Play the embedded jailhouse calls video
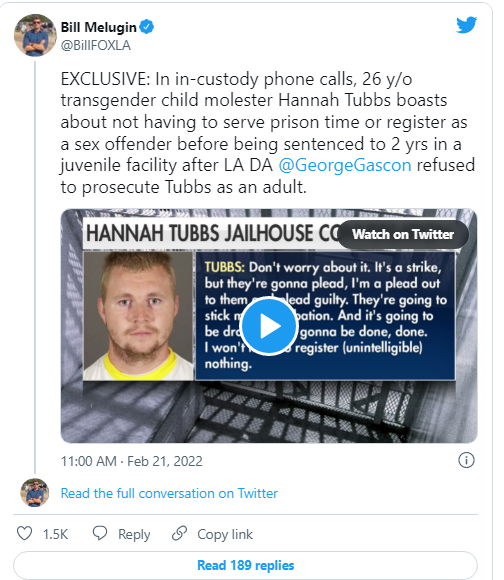This screenshot has width=504, height=580. [x=269, y=326]
